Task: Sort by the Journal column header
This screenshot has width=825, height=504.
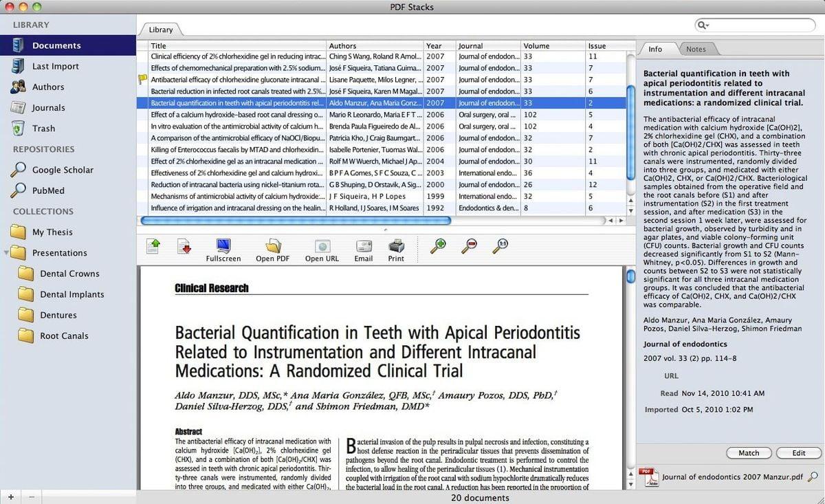Action: 489,46
